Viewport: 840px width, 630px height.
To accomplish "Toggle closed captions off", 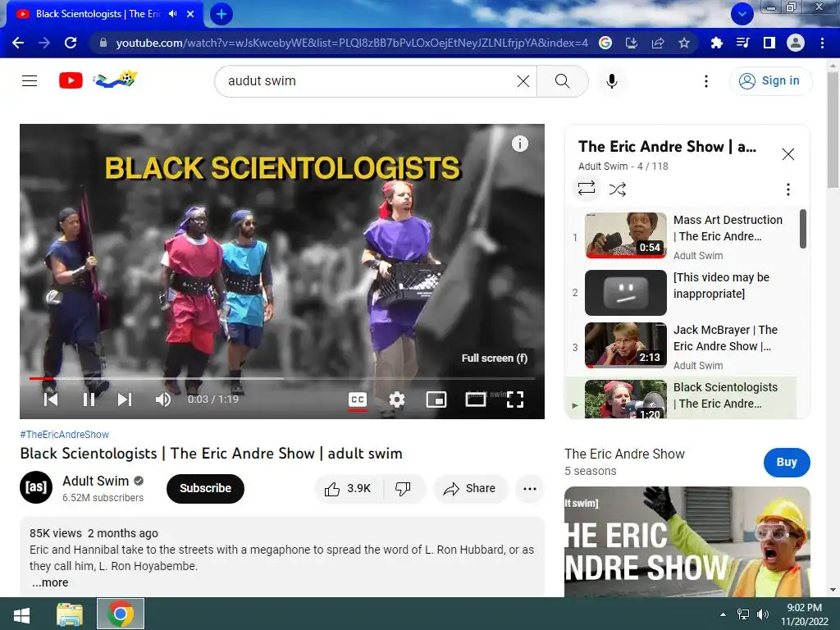I will point(358,399).
